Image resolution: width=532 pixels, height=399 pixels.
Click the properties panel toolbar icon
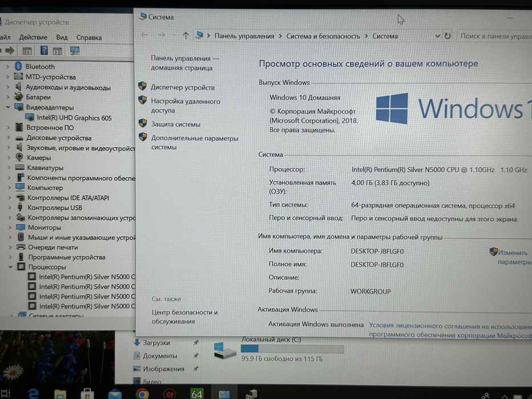[x=58, y=51]
